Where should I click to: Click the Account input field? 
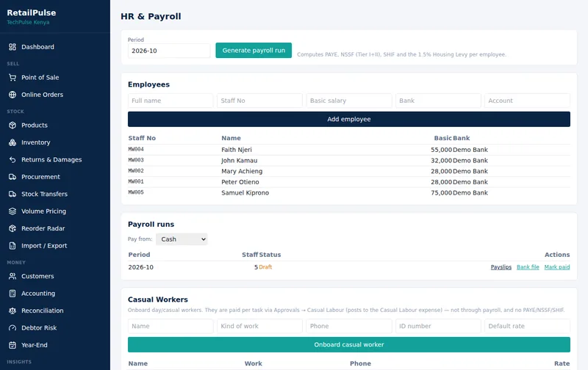527,101
